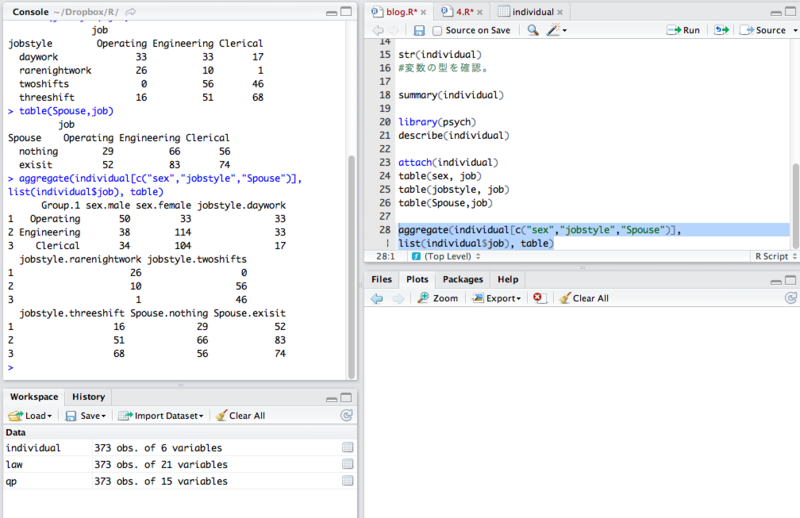Switch to the History tab
Image resolution: width=800 pixels, height=518 pixels.
[88, 397]
